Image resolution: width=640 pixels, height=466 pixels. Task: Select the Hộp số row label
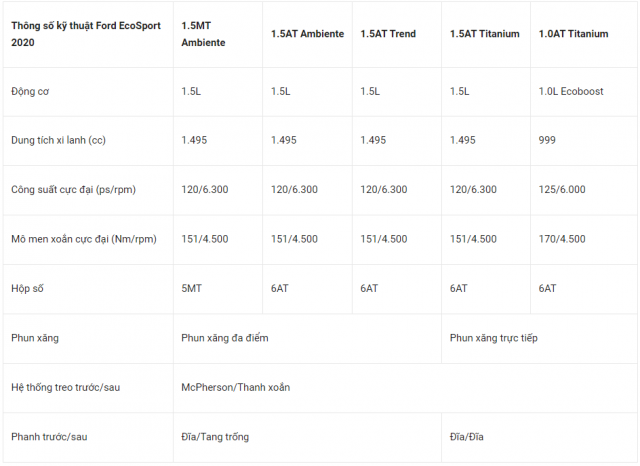click(27, 288)
